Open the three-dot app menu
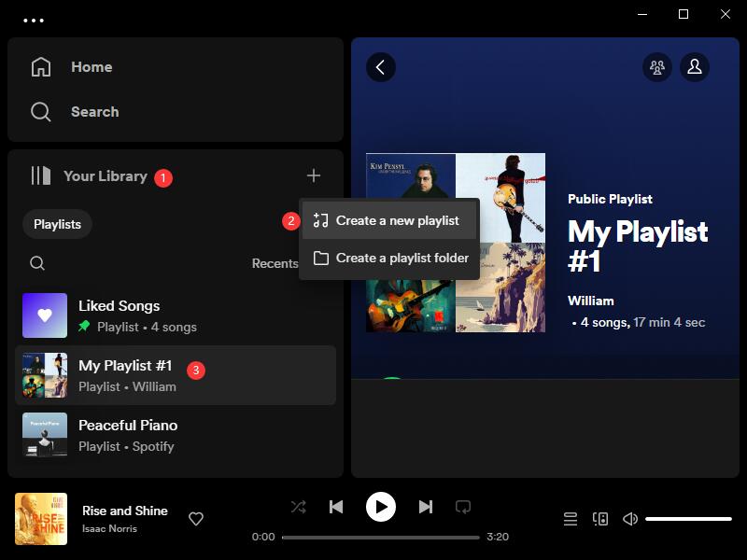The width and height of the screenshot is (747, 560). tap(34, 21)
